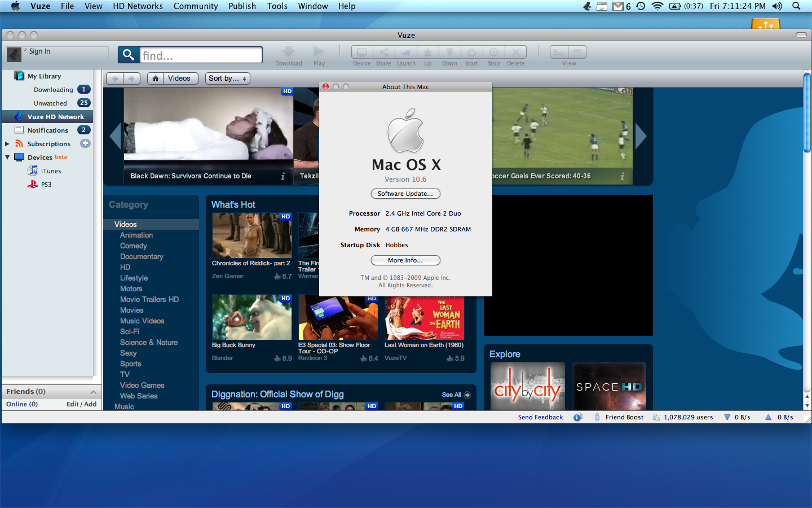
Task: Click in the find search field
Action: 201,55
